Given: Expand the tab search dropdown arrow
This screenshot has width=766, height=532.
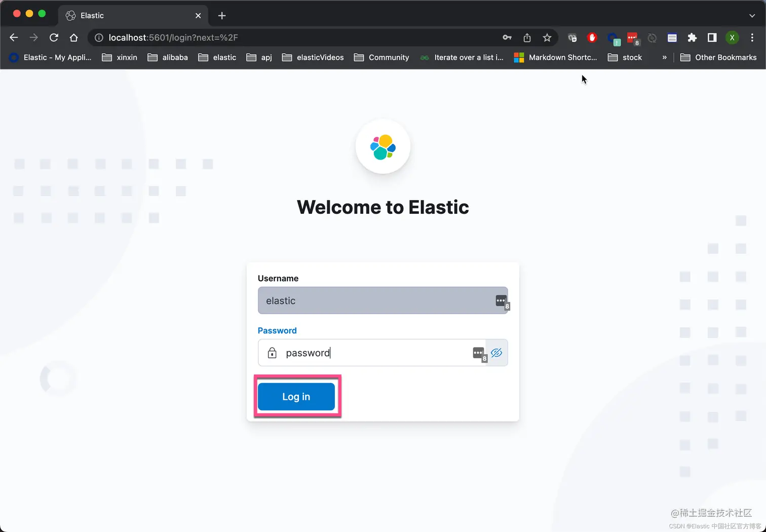Looking at the screenshot, I should tap(752, 16).
